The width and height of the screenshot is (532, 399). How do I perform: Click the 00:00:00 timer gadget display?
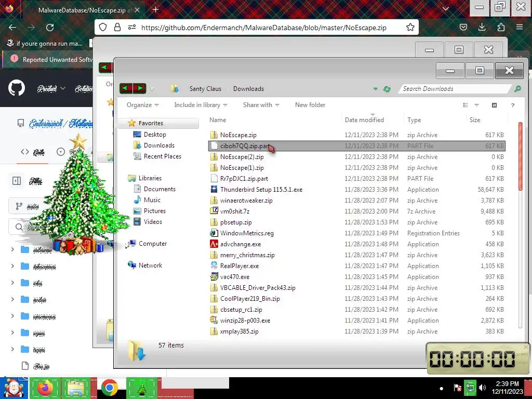pos(472,359)
